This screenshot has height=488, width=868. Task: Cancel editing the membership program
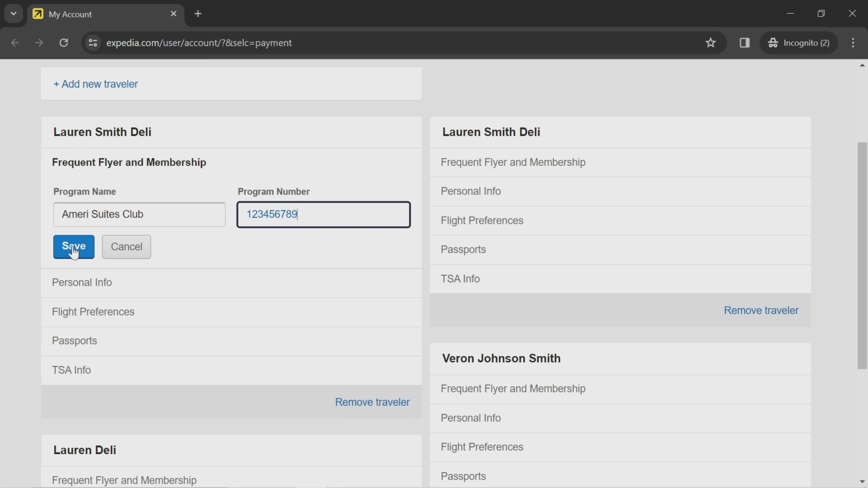click(x=126, y=247)
